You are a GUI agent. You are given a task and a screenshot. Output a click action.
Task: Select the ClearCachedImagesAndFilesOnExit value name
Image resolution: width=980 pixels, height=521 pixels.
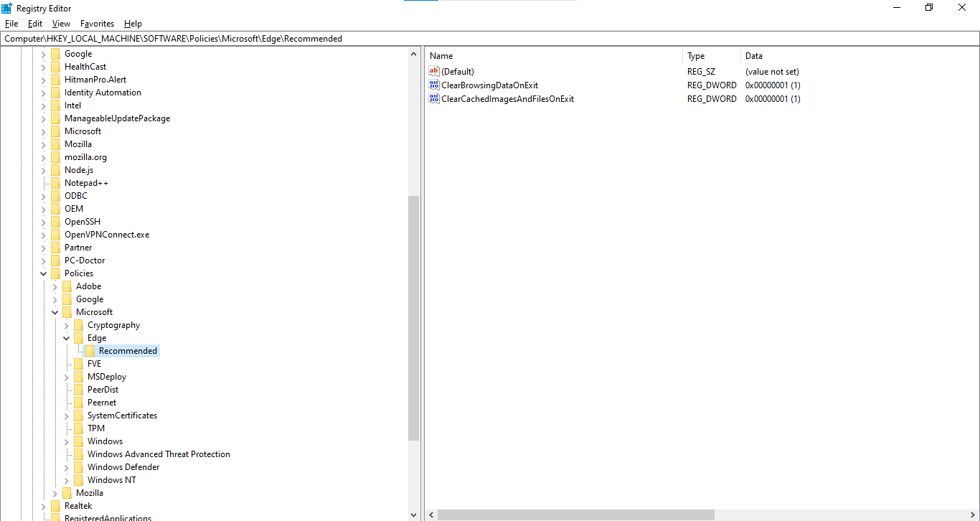[507, 98]
